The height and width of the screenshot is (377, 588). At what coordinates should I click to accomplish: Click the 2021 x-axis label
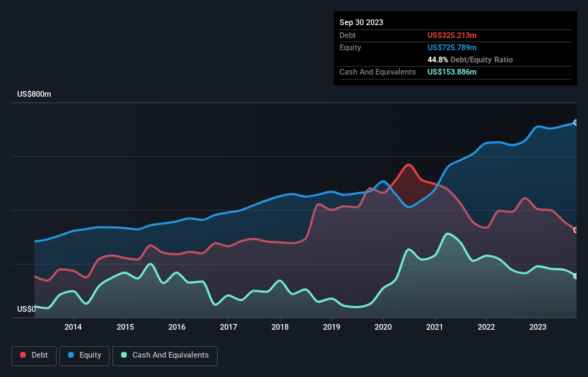(x=435, y=327)
